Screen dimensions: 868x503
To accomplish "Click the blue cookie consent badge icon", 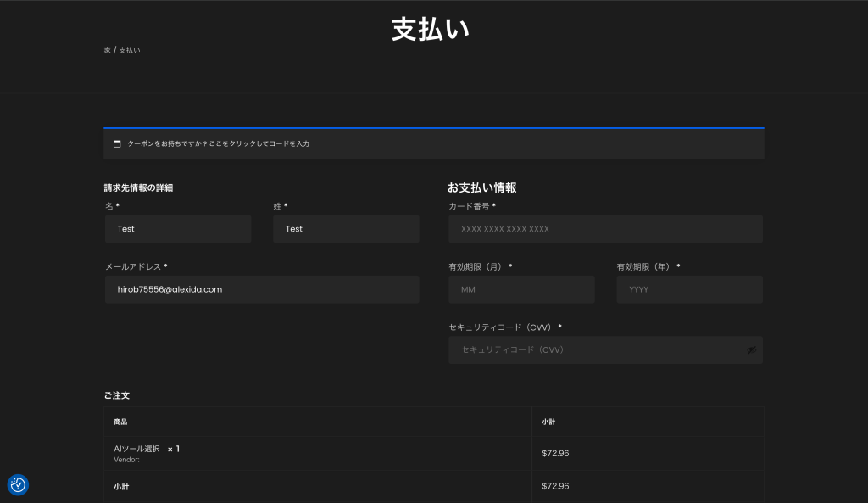I will tap(18, 484).
